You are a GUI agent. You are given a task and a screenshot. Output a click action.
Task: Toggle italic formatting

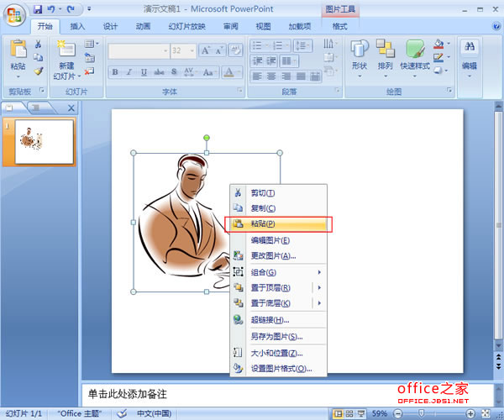129,72
